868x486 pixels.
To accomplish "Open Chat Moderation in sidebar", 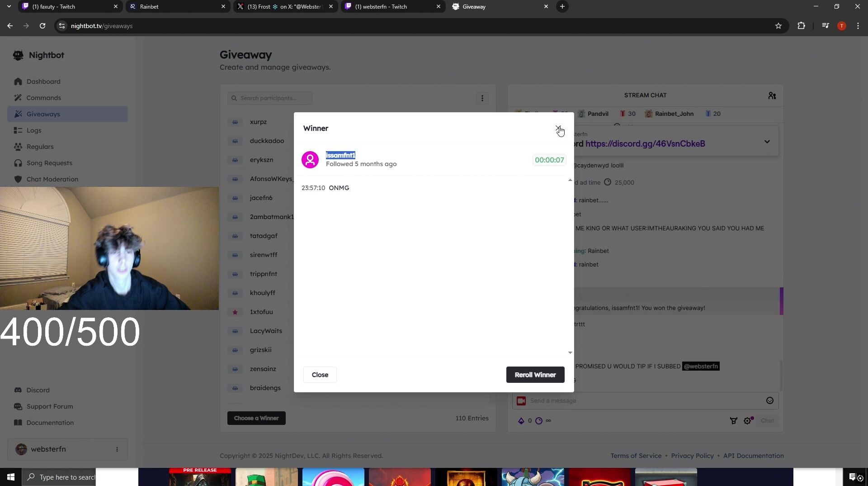I will (x=68, y=179).
